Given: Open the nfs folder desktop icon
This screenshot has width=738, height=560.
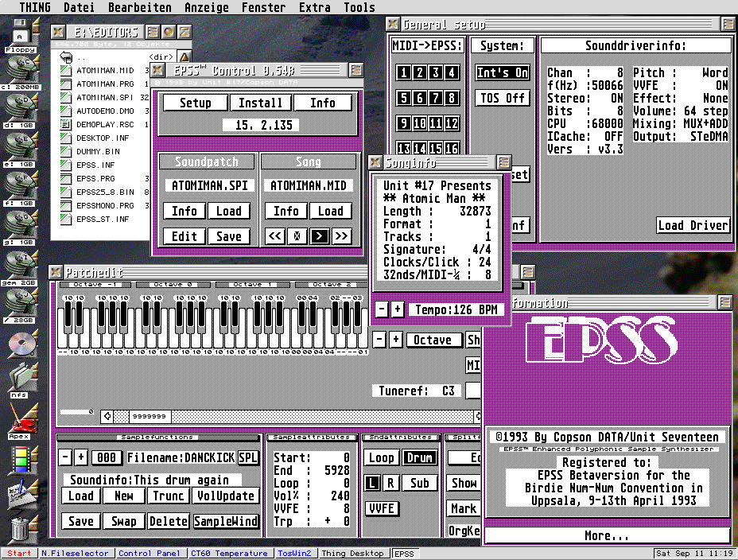Looking at the screenshot, I should tap(21, 378).
